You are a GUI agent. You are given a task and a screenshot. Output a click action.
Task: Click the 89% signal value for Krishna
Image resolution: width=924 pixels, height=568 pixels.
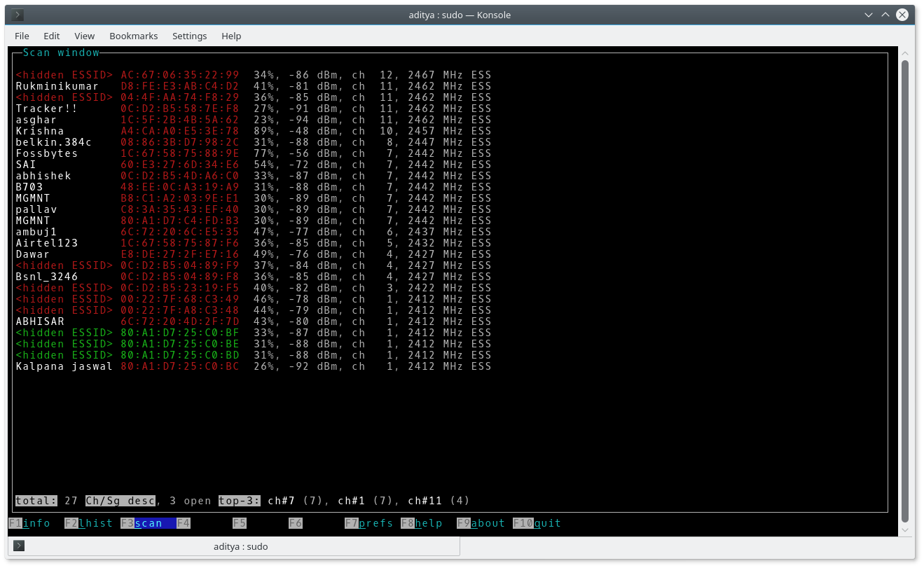pos(264,131)
